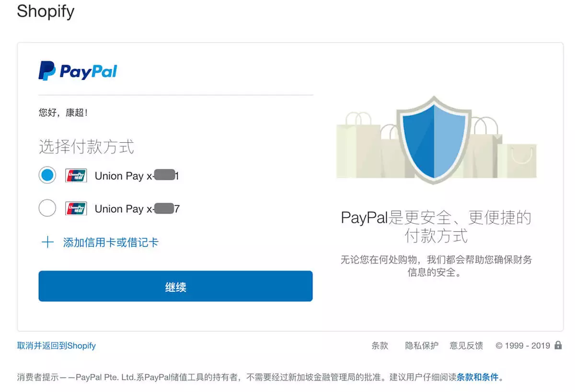
Task: Select the second Union Pay radio button
Action: pos(47,208)
